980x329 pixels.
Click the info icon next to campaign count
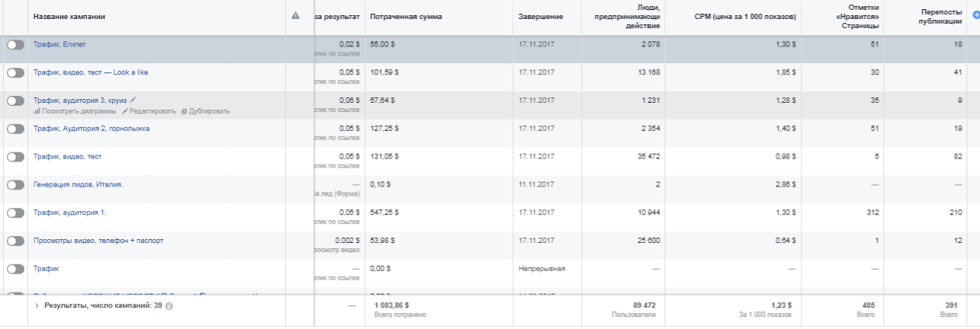coord(169,305)
